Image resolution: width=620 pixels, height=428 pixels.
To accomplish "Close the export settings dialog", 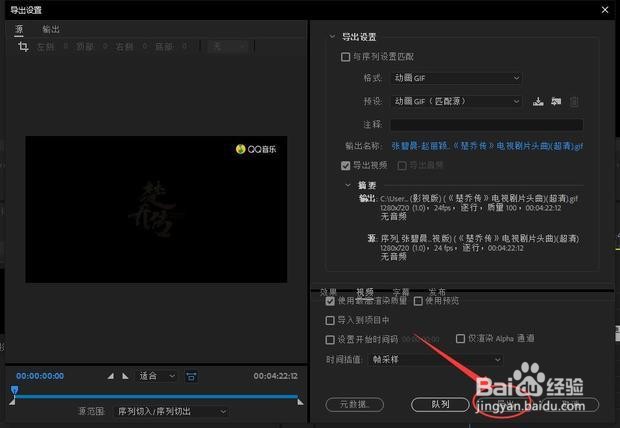I will point(605,9).
